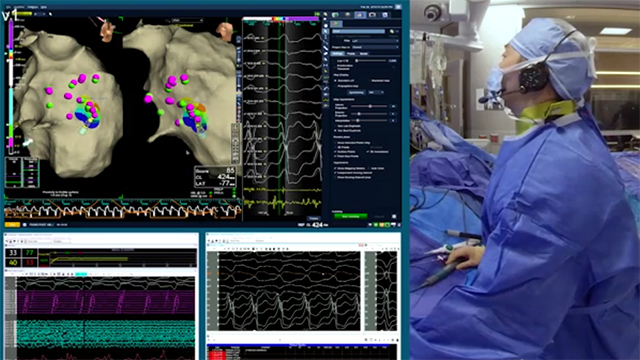This screenshot has width=640, height=360.
Task: Click the torso orientation icon above the right heart map
Action: tap(225, 32)
